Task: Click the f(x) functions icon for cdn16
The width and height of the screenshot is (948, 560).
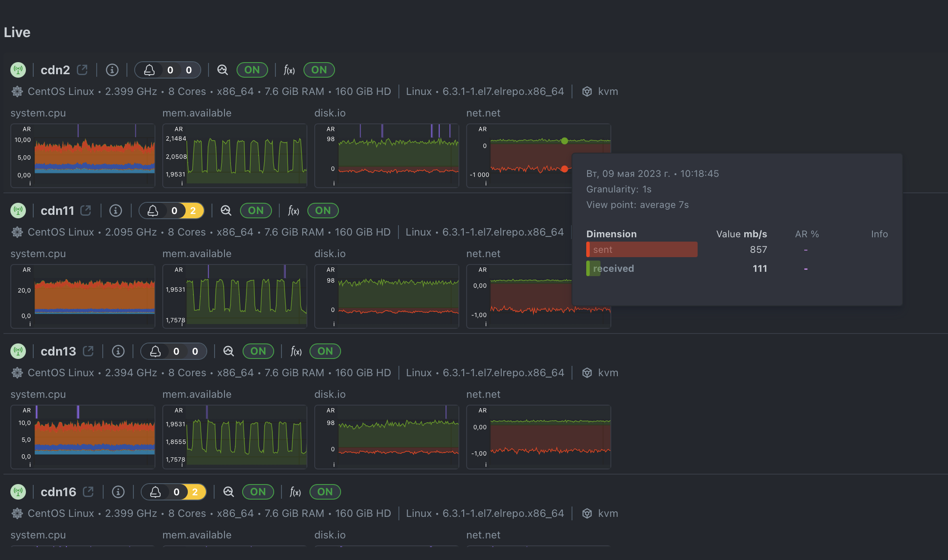Action: click(x=296, y=492)
